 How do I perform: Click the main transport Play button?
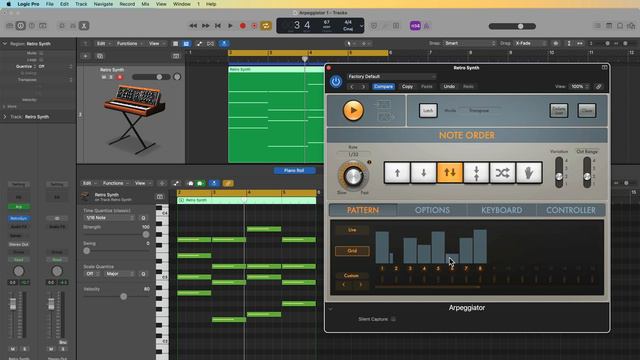(x=230, y=26)
